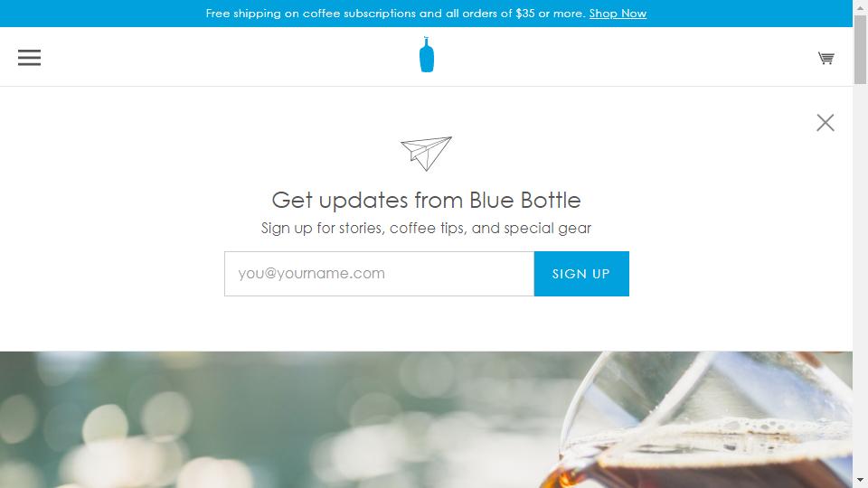
Task: Click the poured coffee foam in hero photo
Action: [x=720, y=437]
